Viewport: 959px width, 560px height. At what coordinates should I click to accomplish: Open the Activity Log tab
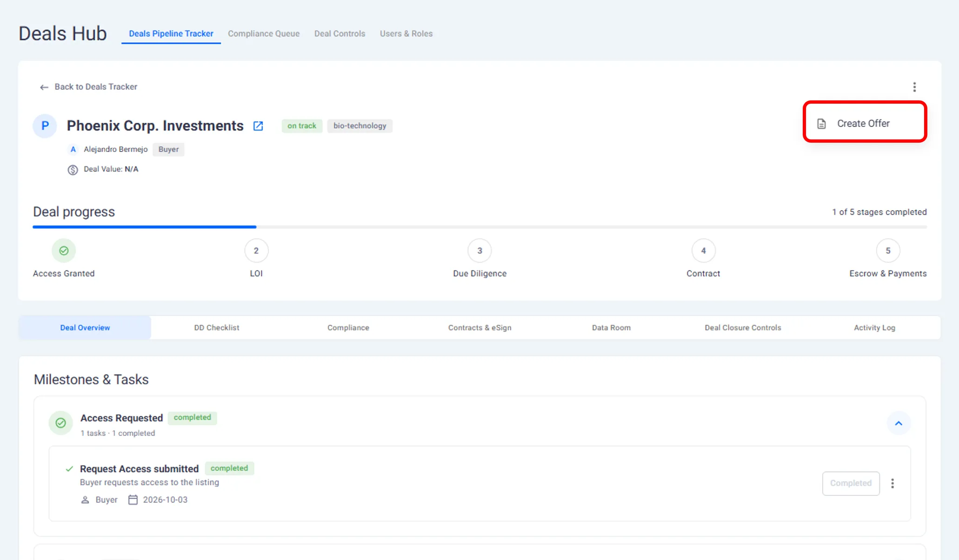(x=874, y=328)
